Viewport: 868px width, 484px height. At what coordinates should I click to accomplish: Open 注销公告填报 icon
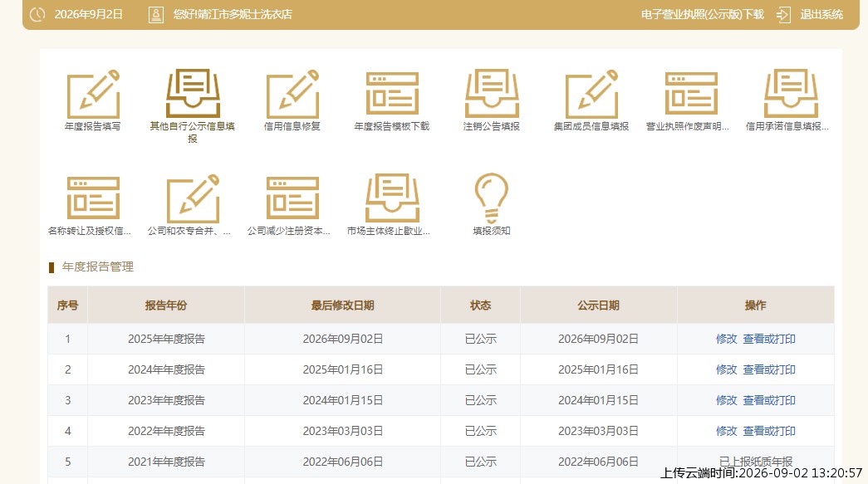[x=492, y=94]
